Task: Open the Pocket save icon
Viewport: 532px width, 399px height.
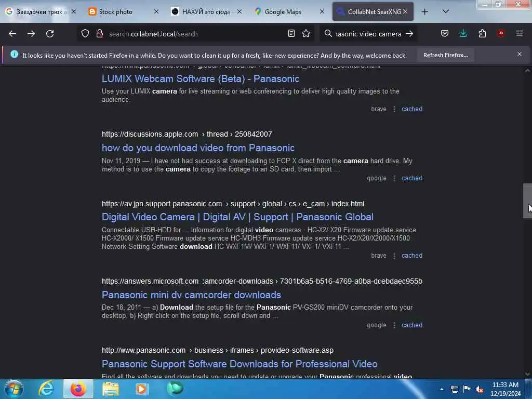Action: [445, 34]
